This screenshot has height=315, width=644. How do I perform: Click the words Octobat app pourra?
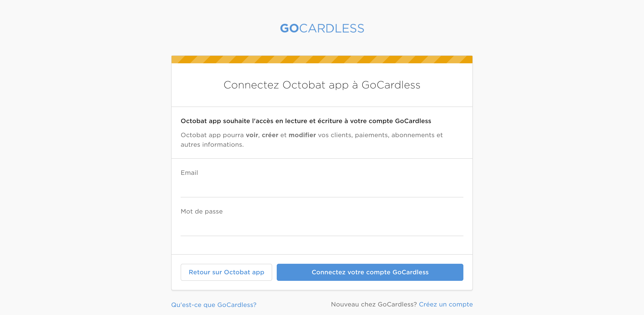tap(212, 135)
